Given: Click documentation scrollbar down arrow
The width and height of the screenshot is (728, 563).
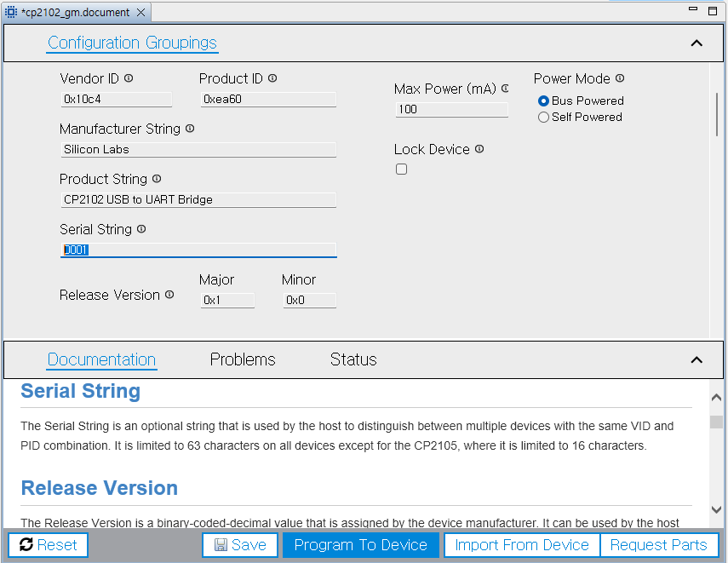Looking at the screenshot, I should point(716,509).
